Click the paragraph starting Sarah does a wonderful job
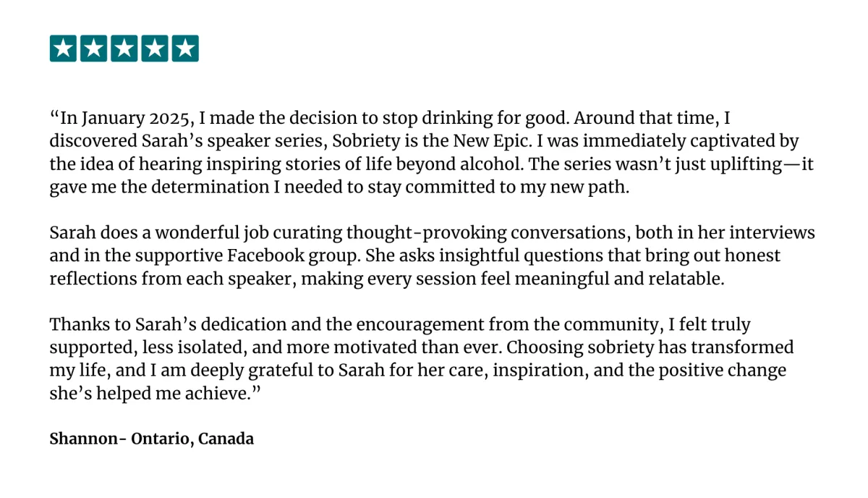868x498 pixels. (433, 256)
